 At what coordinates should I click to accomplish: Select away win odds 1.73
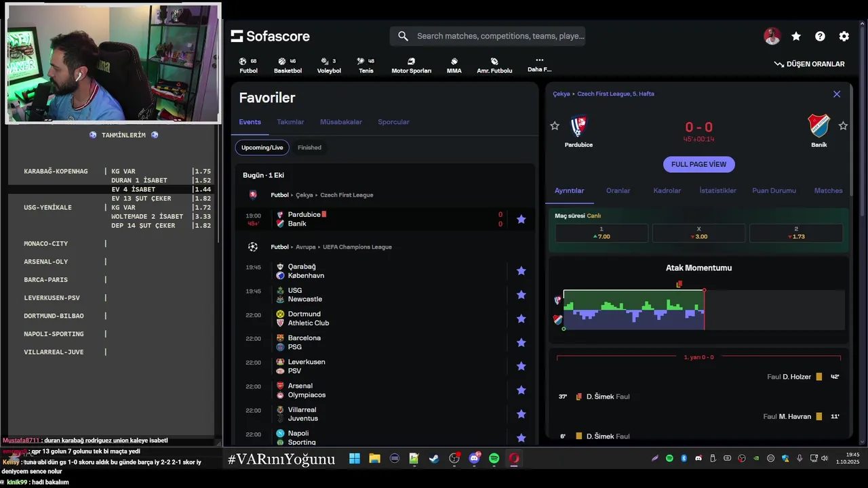(x=795, y=232)
